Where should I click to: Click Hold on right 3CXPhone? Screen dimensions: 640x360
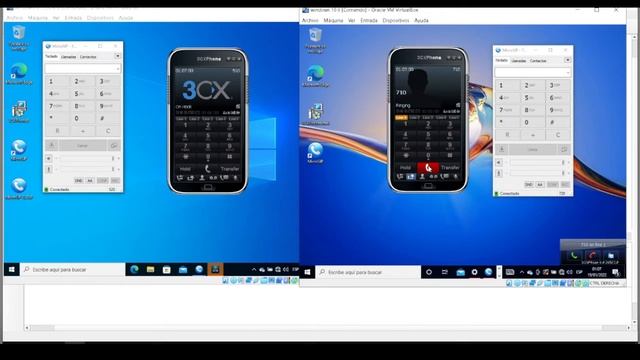[x=405, y=167]
